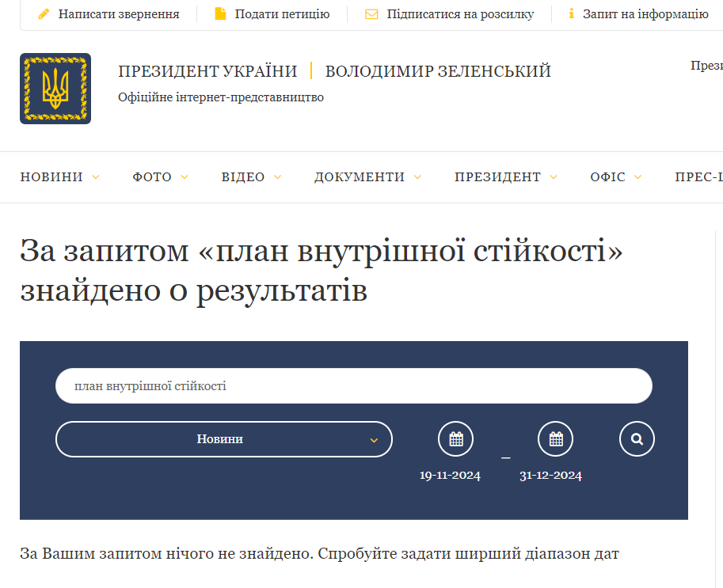Expand the ДОКУМЕНТИ menu chevron
The image size is (723, 588).
click(419, 178)
